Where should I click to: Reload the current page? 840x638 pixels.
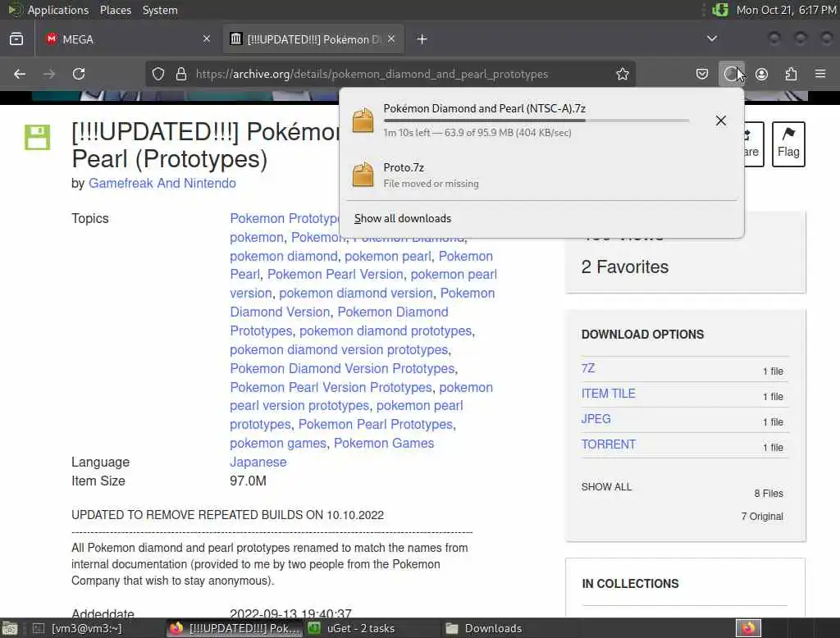[x=79, y=74]
